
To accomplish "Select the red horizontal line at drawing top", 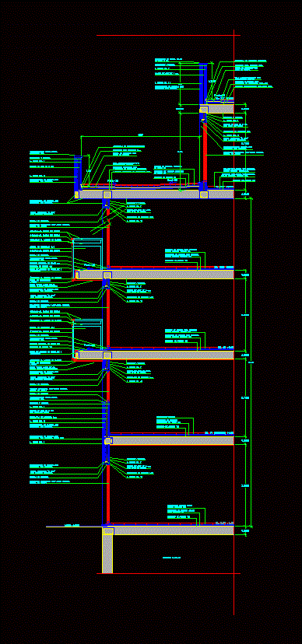I will (x=168, y=35).
